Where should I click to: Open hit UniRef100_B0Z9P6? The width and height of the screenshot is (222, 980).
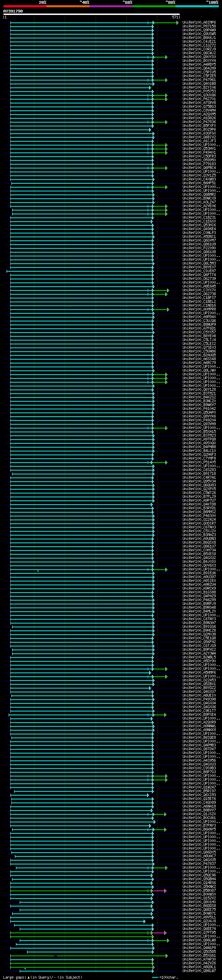tap(199, 129)
